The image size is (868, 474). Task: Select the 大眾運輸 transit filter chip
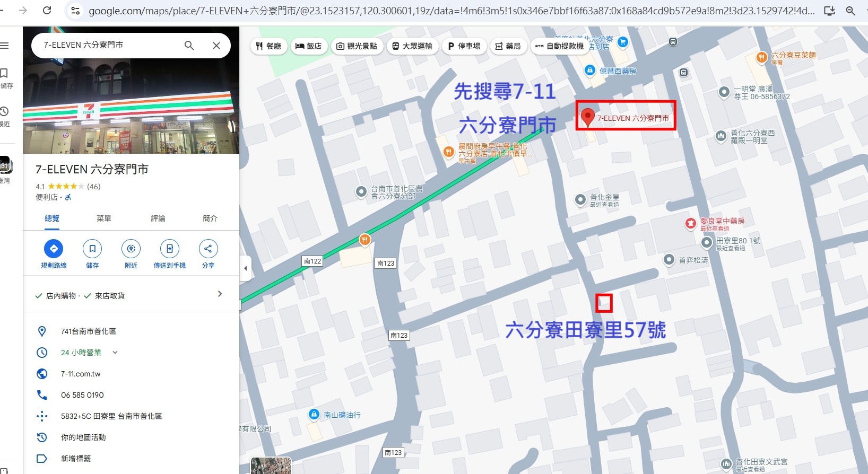point(412,46)
